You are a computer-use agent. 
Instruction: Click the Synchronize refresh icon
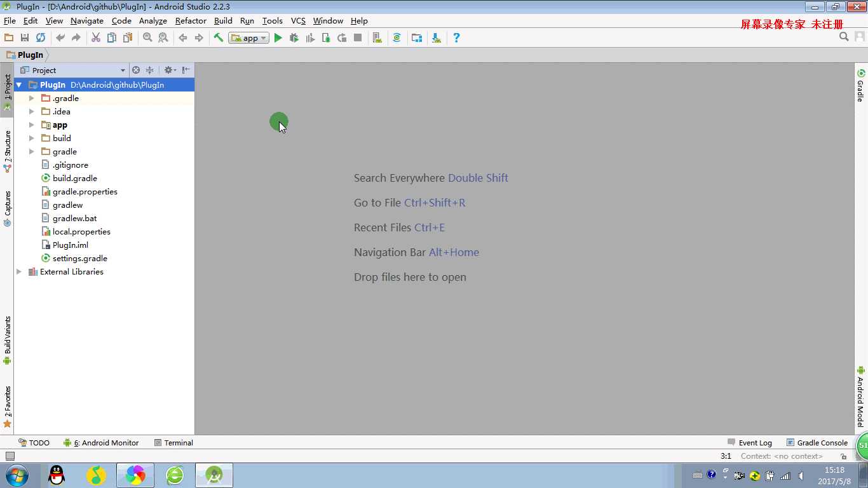click(41, 37)
